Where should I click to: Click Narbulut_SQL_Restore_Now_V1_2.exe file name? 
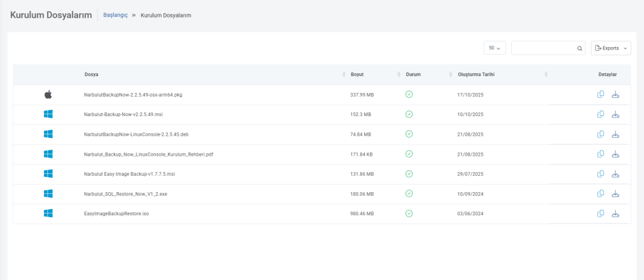click(125, 194)
